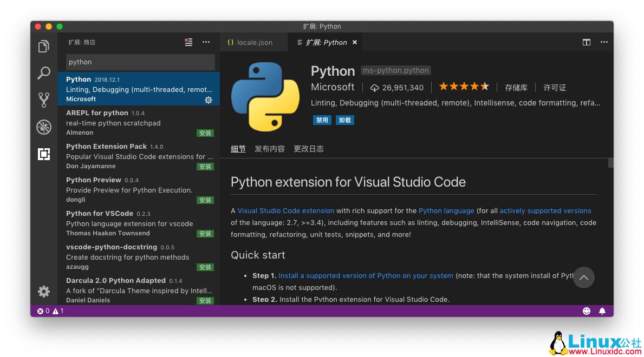Image resolution: width=644 pixels, height=357 pixels.
Task: Open extensions panel more actions ellipsis
Action: (x=206, y=42)
